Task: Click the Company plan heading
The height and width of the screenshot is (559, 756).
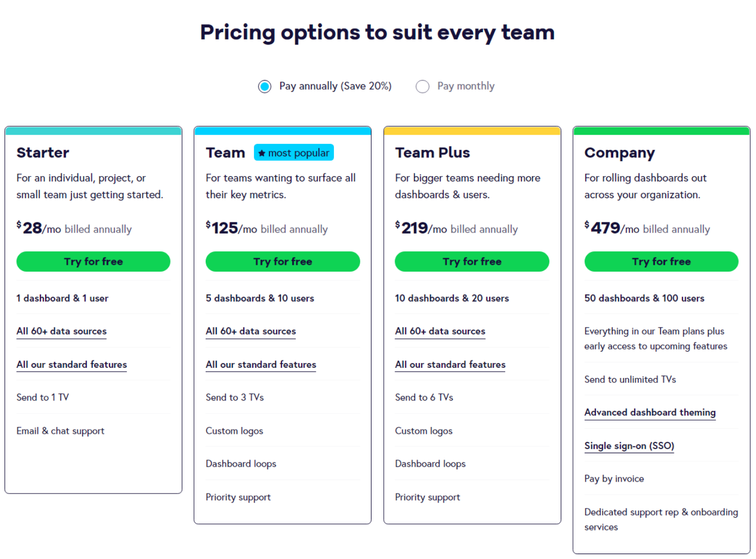Action: (620, 153)
